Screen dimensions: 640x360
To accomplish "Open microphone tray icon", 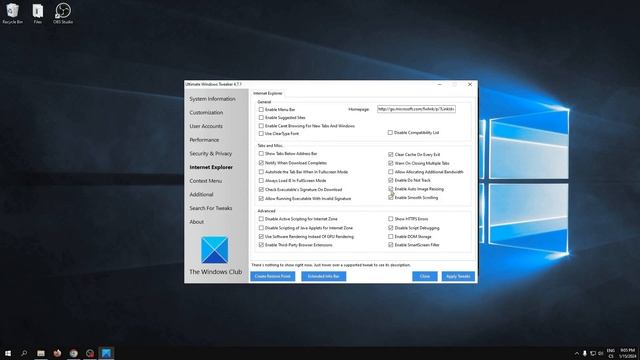I will (x=584, y=353).
